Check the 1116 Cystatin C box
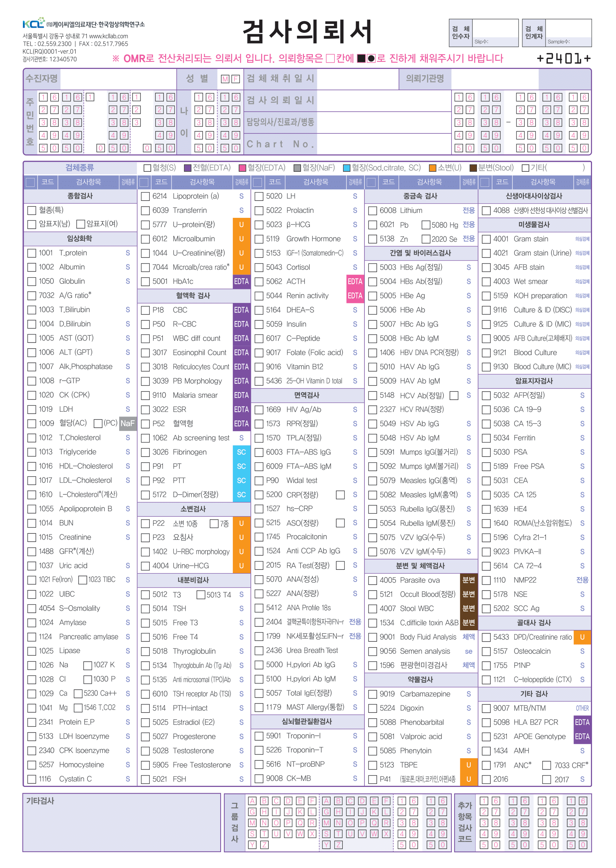 coord(32,779)
